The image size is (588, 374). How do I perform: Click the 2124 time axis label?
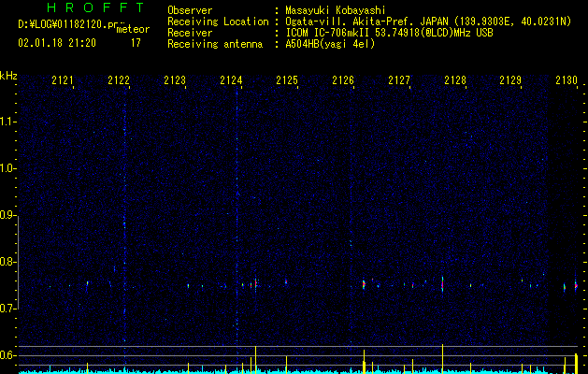[231, 80]
